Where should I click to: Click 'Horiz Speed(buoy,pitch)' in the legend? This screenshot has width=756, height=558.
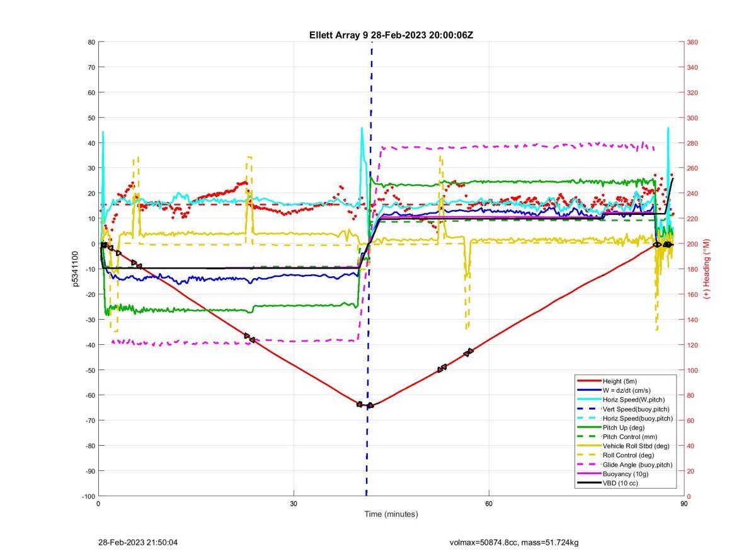pos(638,418)
